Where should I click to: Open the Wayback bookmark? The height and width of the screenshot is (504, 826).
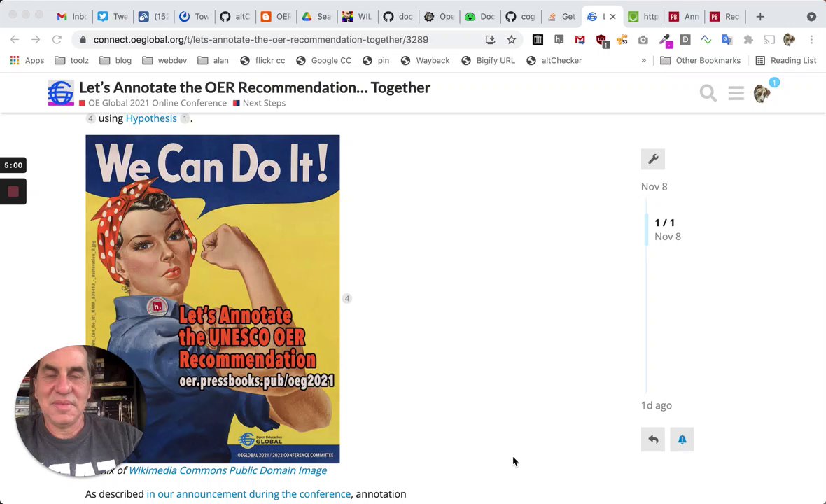pyautogui.click(x=425, y=61)
